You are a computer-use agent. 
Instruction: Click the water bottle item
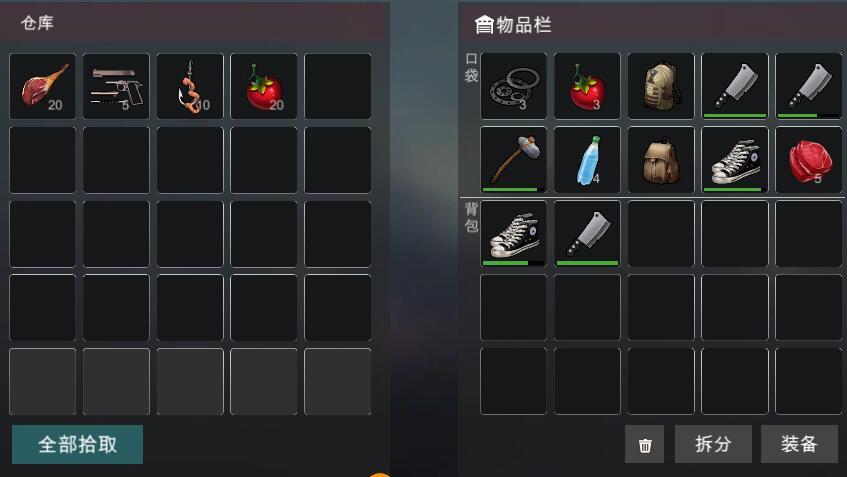(587, 159)
